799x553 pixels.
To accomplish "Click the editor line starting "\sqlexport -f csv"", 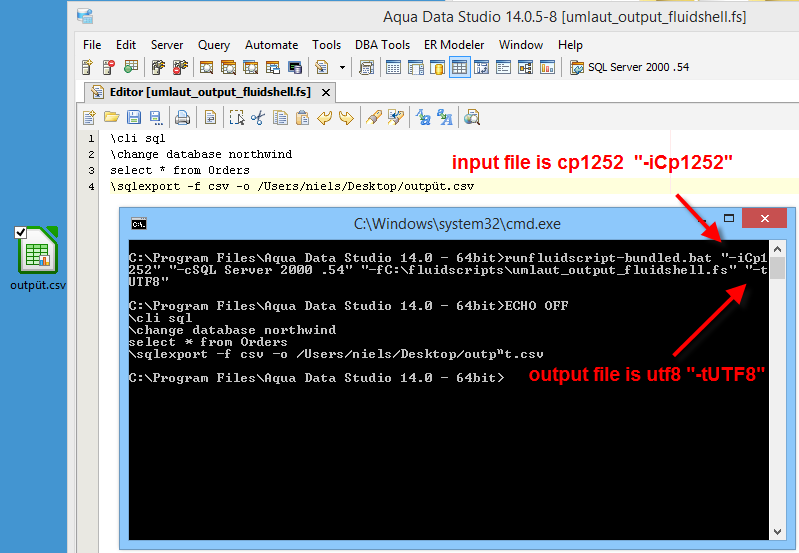I will point(292,186).
